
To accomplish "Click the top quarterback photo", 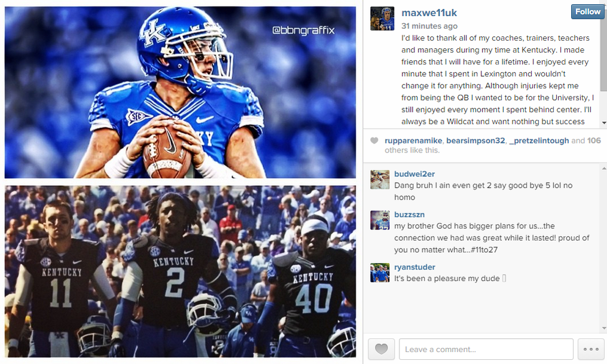I will (180, 92).
